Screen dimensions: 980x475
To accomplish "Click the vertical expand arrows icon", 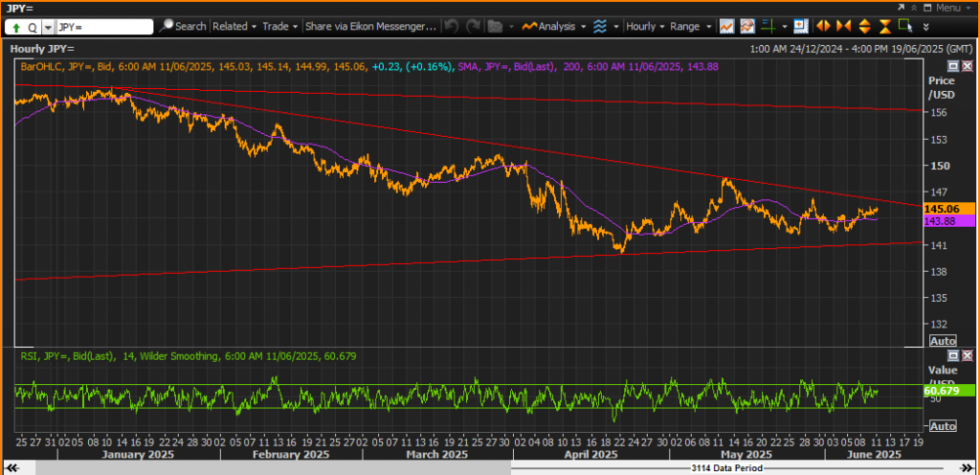I will coord(865,26).
